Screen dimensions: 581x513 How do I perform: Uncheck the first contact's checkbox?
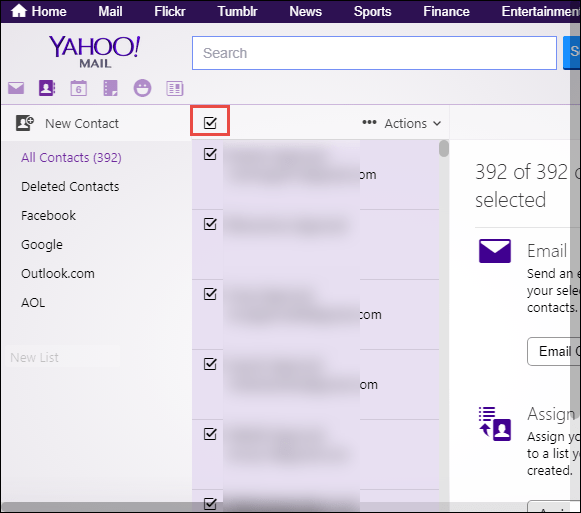click(x=210, y=154)
